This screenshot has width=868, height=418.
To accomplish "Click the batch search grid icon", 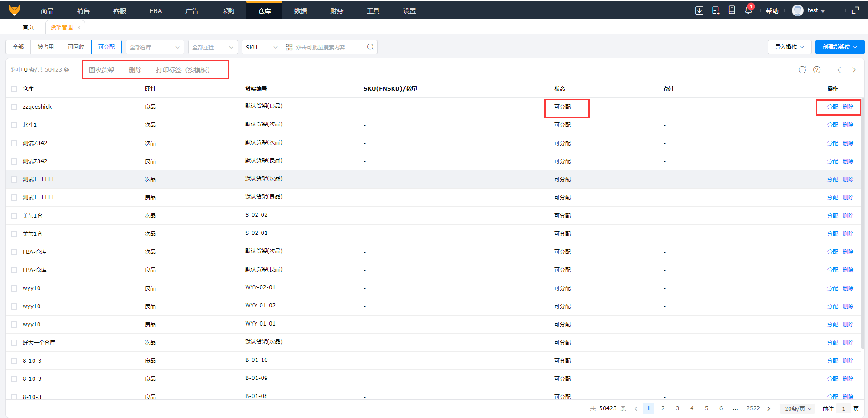I will [x=289, y=47].
